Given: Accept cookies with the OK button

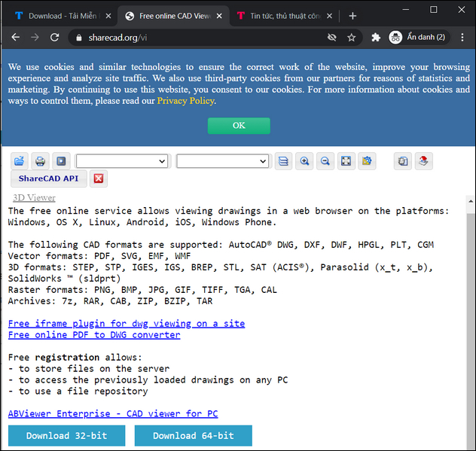Looking at the screenshot, I should [x=239, y=126].
